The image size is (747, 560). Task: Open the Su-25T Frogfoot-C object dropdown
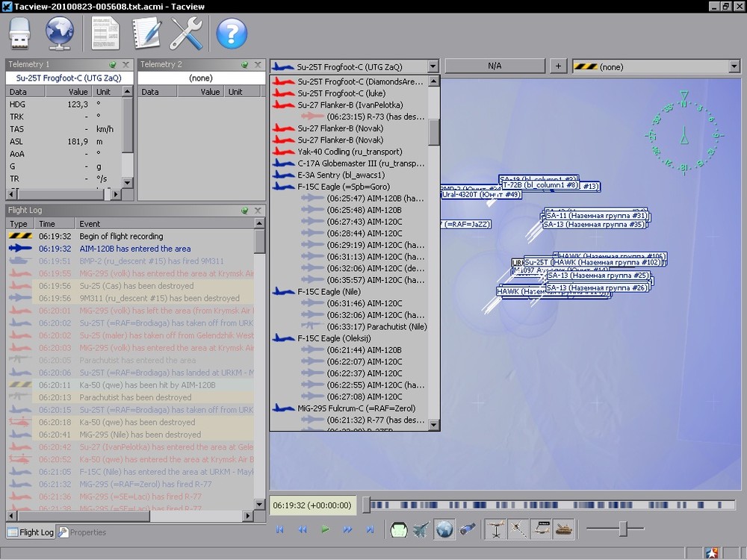tap(433, 67)
